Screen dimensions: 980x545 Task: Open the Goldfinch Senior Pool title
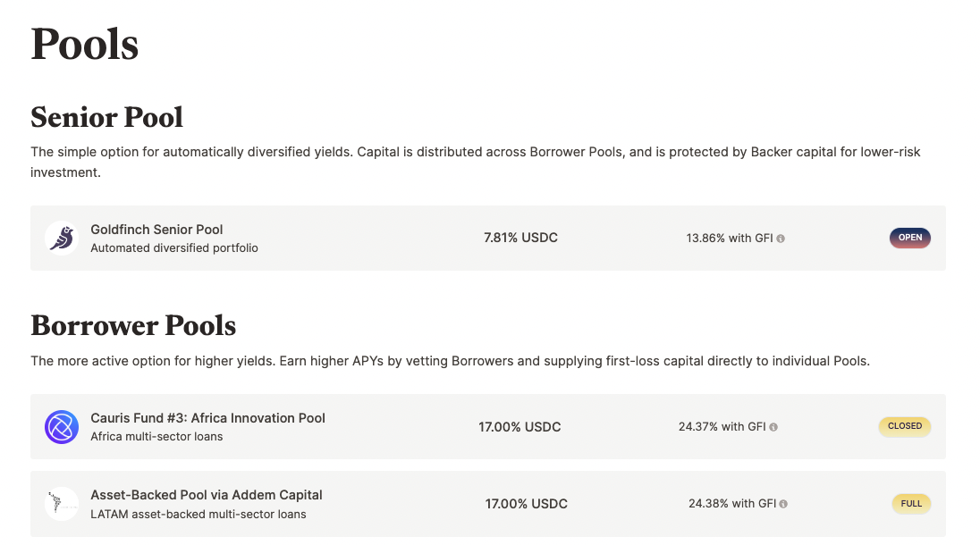(156, 230)
